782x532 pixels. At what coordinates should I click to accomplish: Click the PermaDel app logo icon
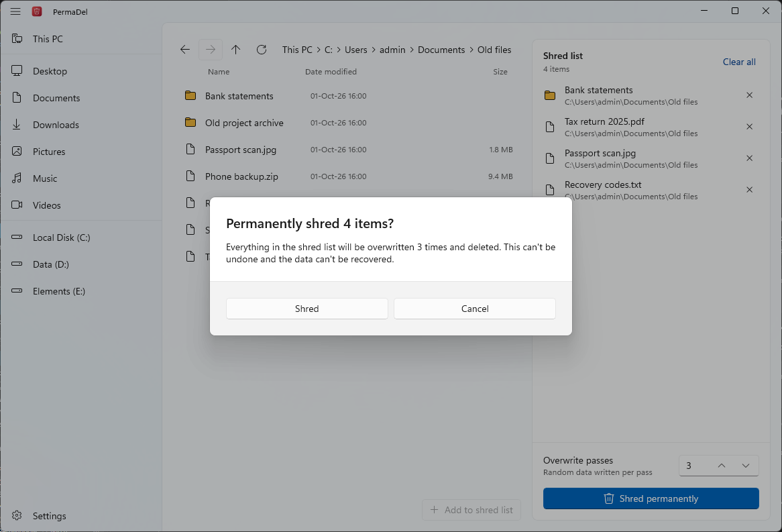[x=37, y=11]
